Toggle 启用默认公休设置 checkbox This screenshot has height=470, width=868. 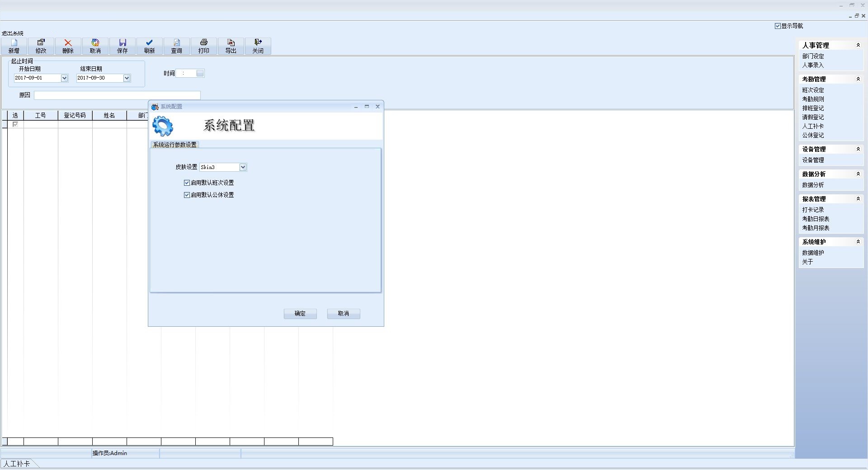point(187,195)
